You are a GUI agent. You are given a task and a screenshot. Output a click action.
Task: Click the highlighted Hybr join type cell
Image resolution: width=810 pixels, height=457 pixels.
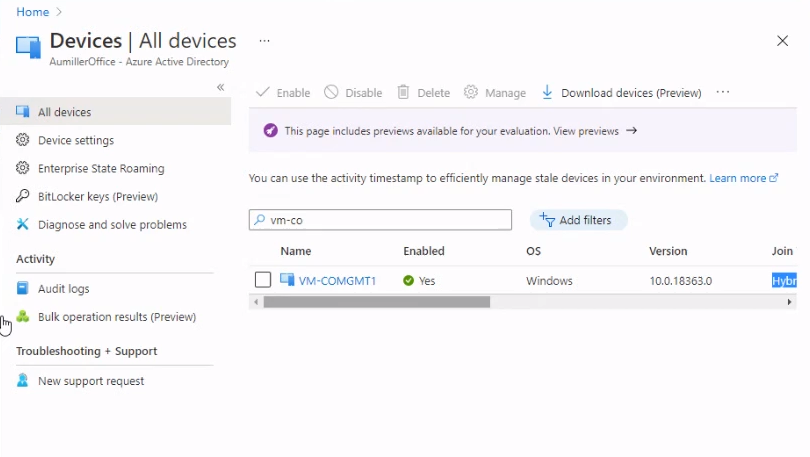point(784,280)
